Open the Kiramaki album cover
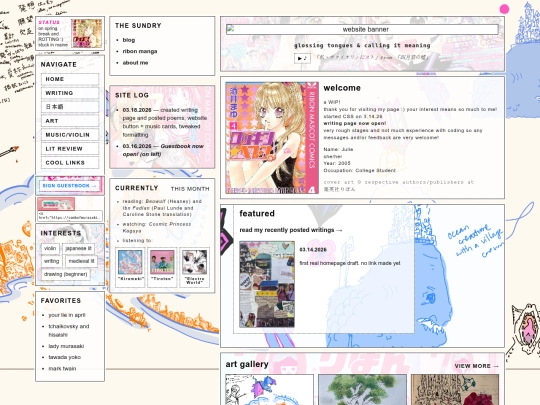The width and height of the screenshot is (540, 405). click(130, 262)
